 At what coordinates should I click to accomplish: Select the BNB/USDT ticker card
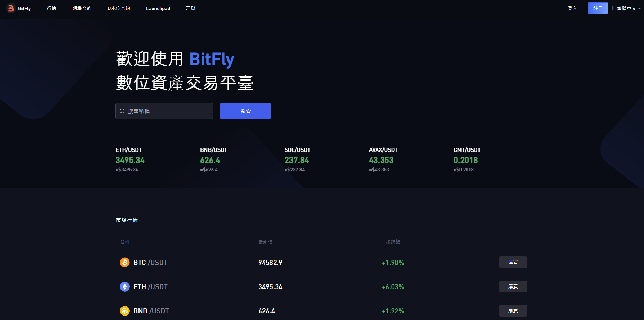coord(214,159)
